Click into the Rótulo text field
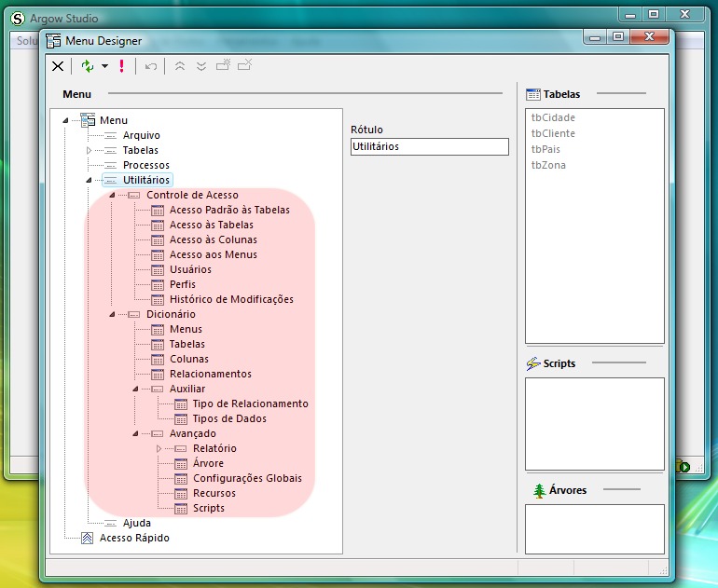Image resolution: width=718 pixels, height=588 pixels. click(430, 146)
